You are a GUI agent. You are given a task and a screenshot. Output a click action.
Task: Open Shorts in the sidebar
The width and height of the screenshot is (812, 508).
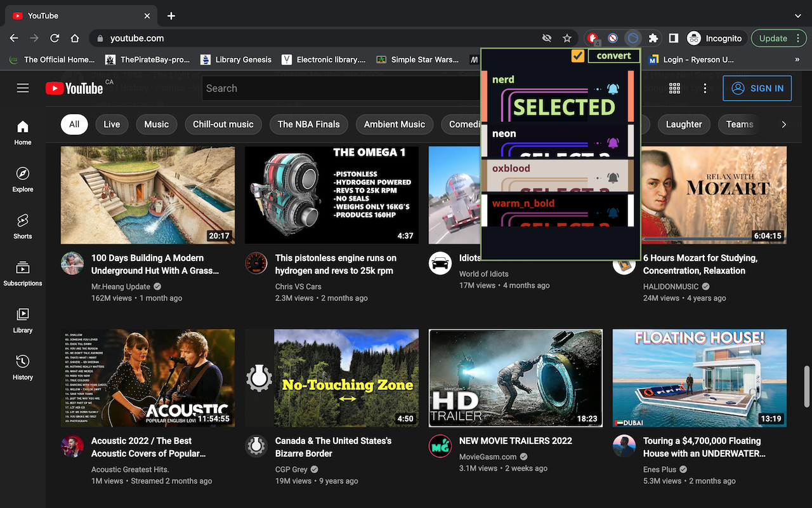(23, 227)
